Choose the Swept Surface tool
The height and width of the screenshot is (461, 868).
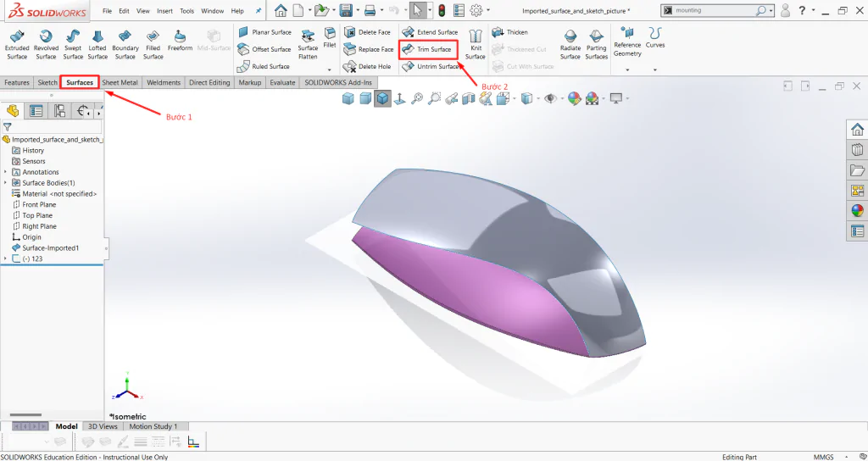pyautogui.click(x=73, y=44)
